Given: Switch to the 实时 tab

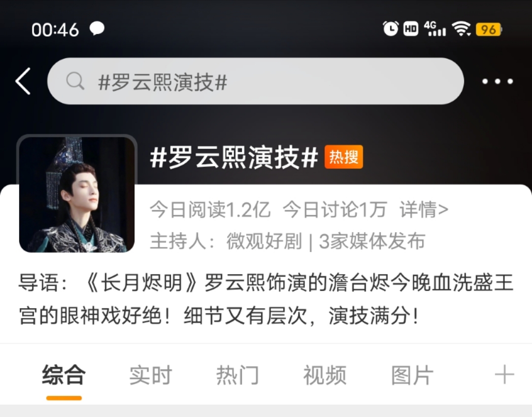Looking at the screenshot, I should tap(151, 375).
